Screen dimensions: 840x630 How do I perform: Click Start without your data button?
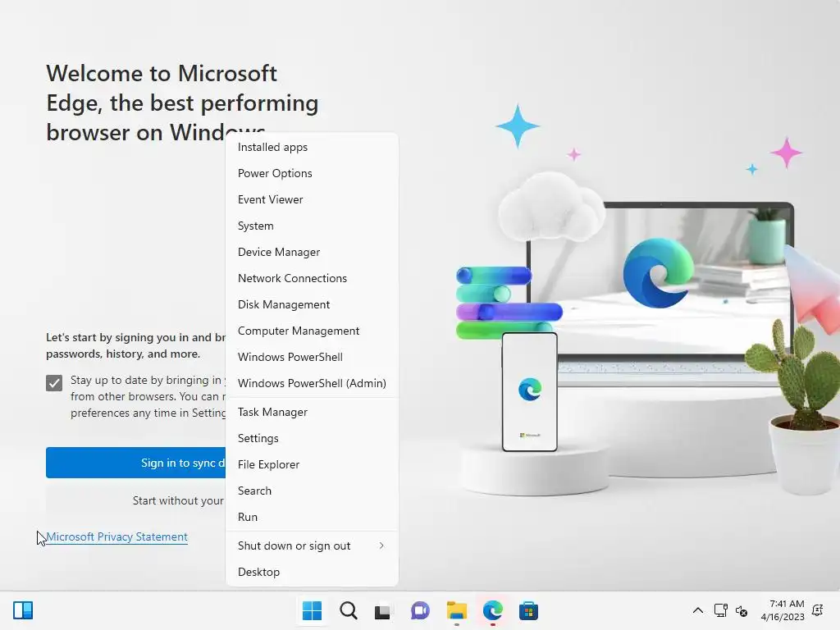click(136, 500)
